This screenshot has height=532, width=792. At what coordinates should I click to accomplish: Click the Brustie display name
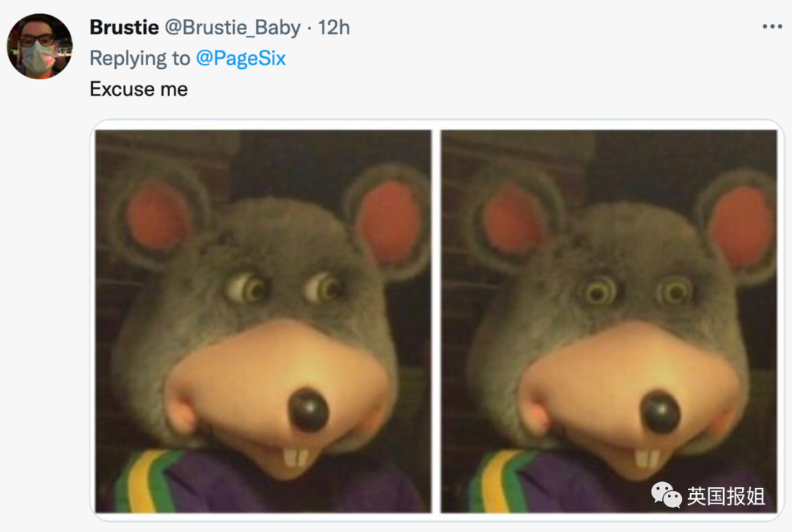click(x=124, y=27)
